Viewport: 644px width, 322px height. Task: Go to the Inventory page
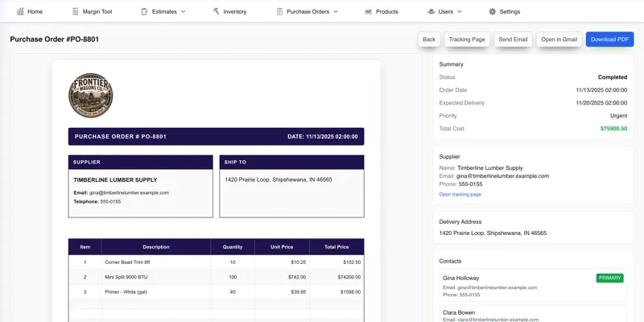click(229, 11)
